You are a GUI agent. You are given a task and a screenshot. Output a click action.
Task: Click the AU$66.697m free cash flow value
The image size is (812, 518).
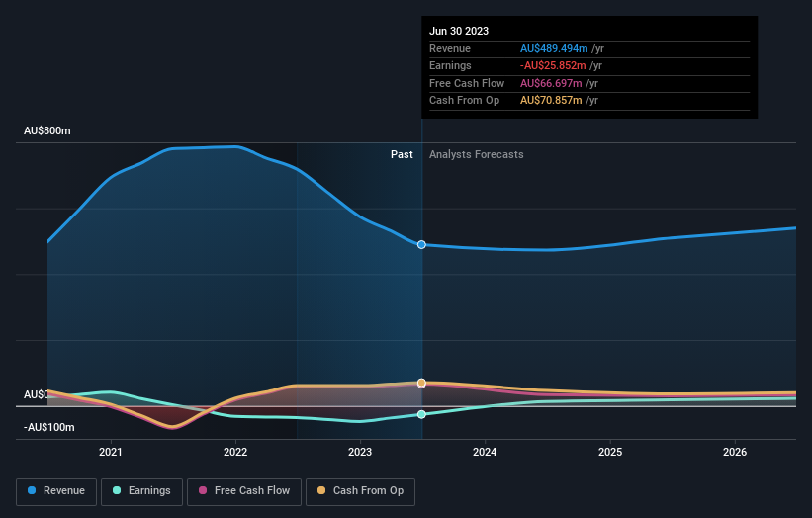coord(551,83)
